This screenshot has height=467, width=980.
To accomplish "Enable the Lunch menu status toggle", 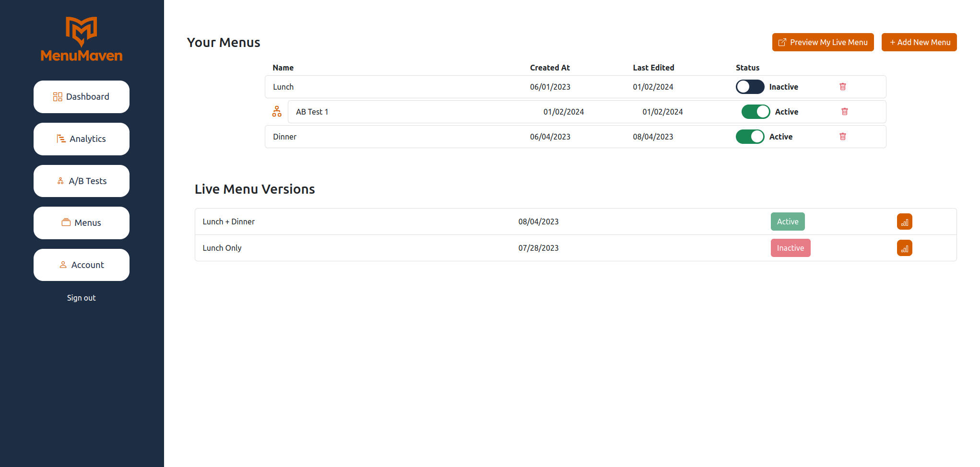I will pyautogui.click(x=750, y=87).
